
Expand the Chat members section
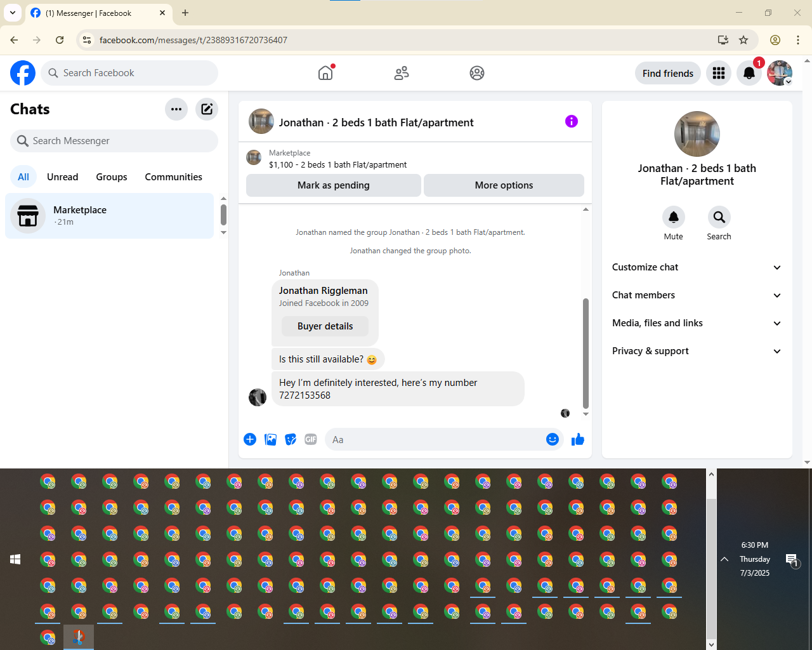pos(697,295)
